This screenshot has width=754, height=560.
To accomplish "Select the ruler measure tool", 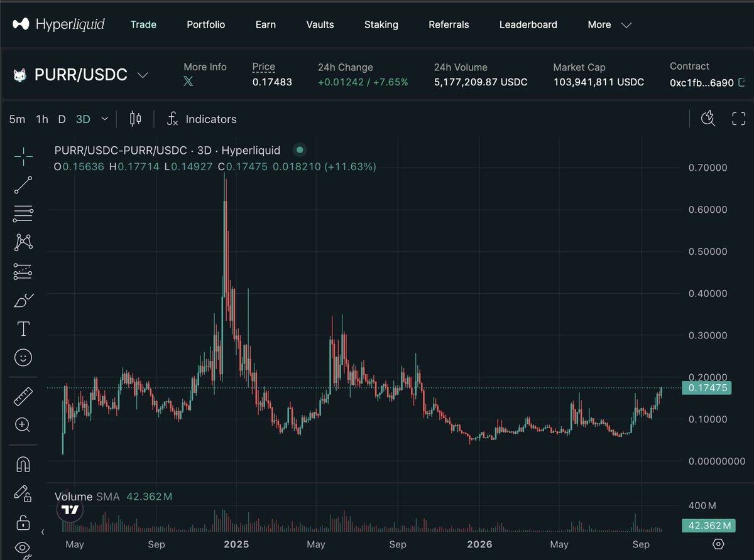I will [23, 396].
